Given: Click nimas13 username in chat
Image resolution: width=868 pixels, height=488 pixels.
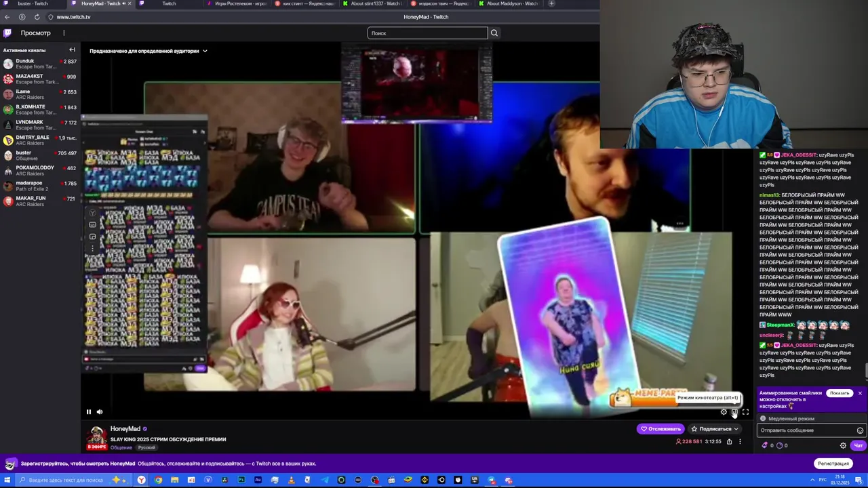Looking at the screenshot, I should coord(769,195).
